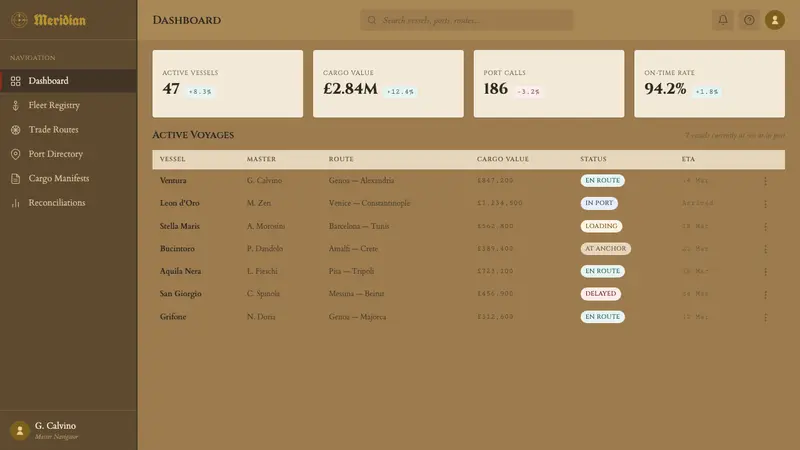Screen dimensions: 800x450
Task: Click the Venice — Constantinople route cell
Action: coord(369,203)
